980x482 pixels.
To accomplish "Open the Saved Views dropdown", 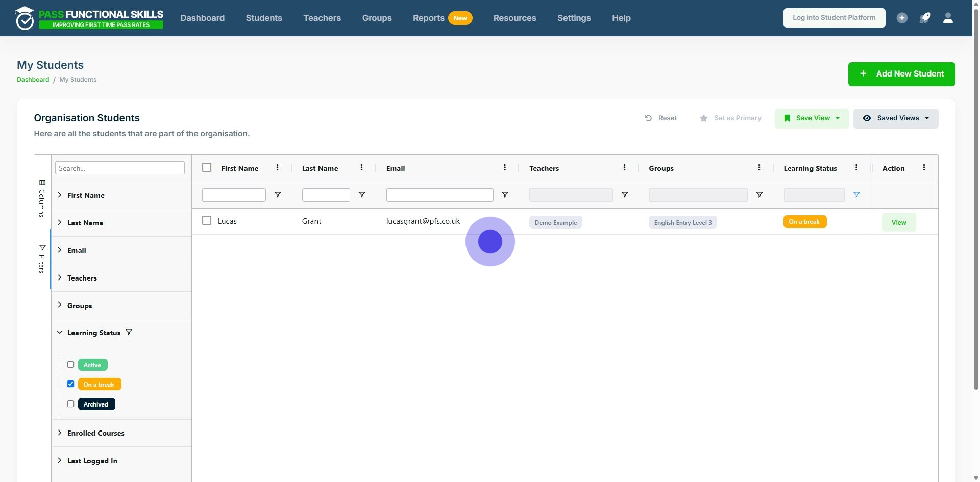I will coord(896,118).
